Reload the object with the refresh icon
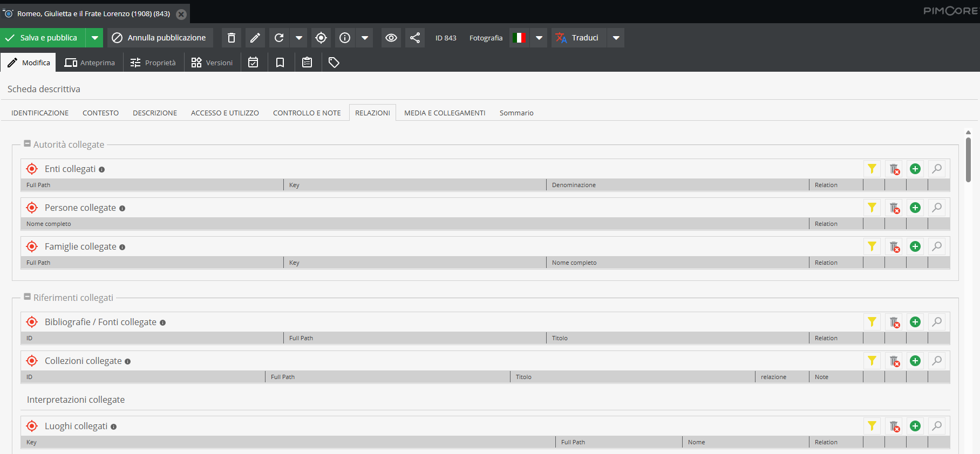 [279, 38]
